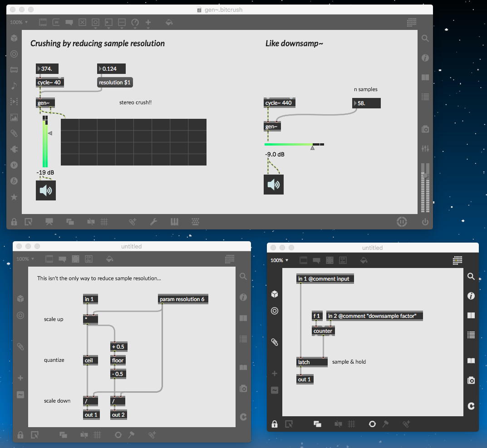487x448 pixels.
Task: Open zoom 100% dropdown in sample & hold window
Action: 279,260
